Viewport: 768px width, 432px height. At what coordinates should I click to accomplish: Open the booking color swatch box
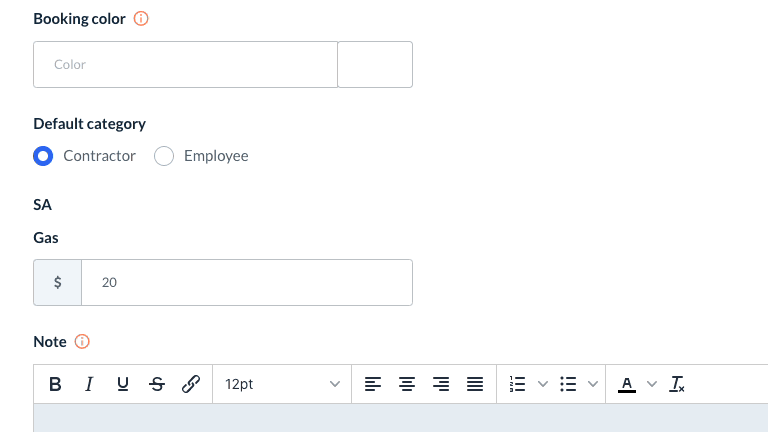point(375,64)
